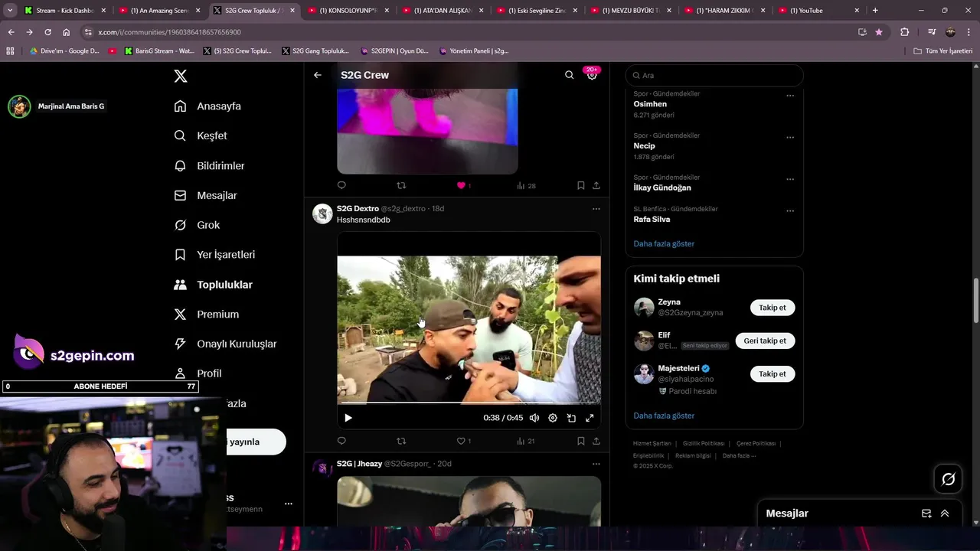Reply to the S2G Dextro post
Image resolution: width=980 pixels, height=551 pixels.
(341, 441)
